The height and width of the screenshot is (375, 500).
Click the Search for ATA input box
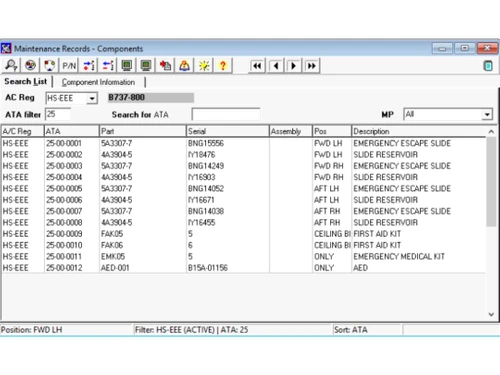click(x=226, y=114)
